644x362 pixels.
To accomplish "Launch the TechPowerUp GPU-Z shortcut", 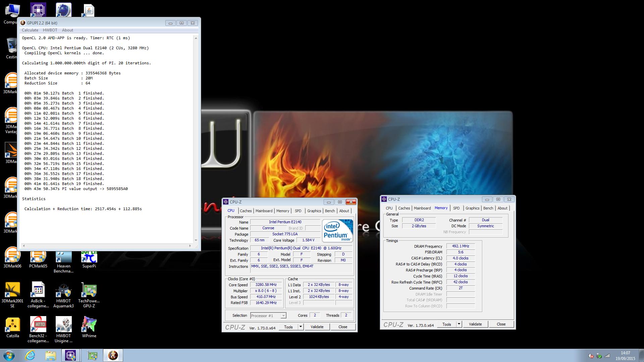I will (x=89, y=295).
